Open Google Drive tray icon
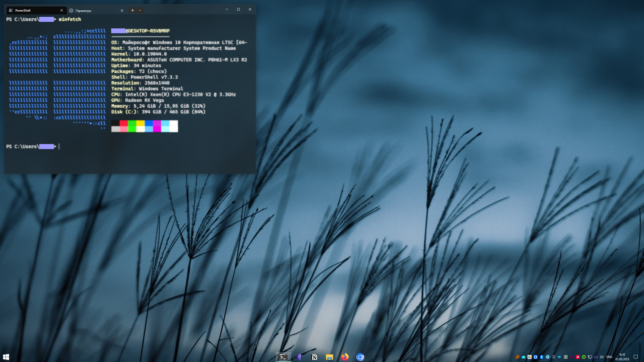Image resolution: width=644 pixels, height=362 pixels. tap(530, 357)
